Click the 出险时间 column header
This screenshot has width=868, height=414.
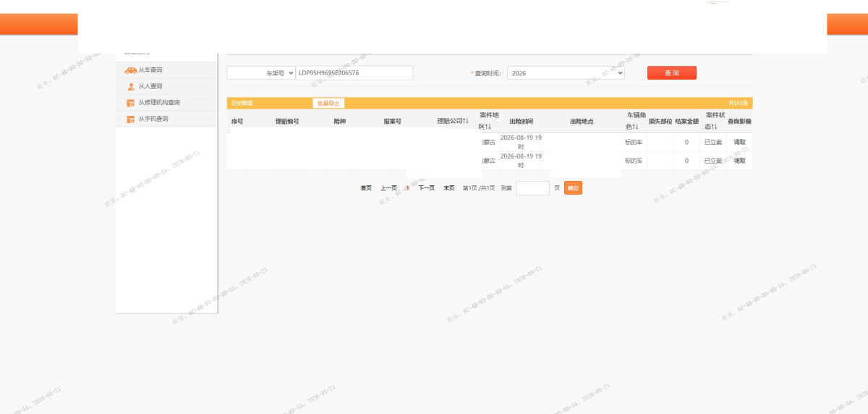tap(521, 122)
